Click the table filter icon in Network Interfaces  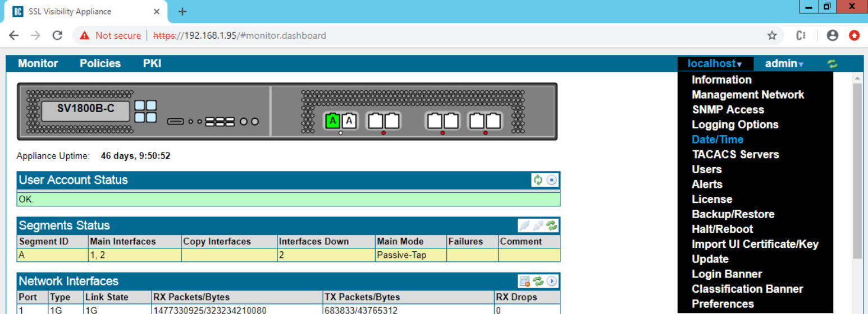pyautogui.click(x=524, y=281)
